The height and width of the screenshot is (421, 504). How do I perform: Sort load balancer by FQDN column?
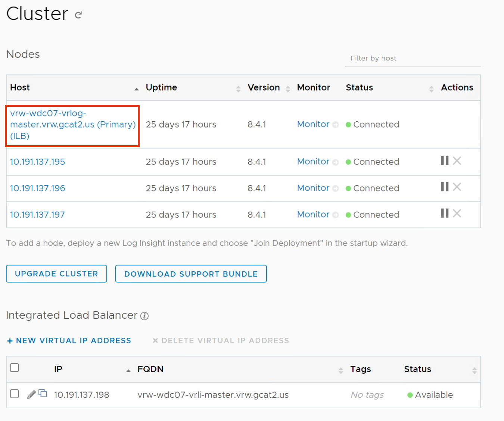(x=340, y=370)
